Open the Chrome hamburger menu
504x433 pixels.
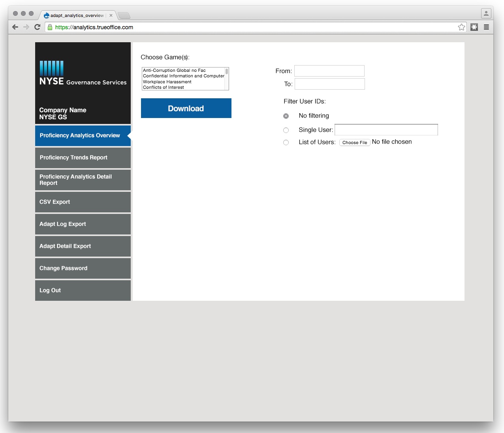point(486,27)
